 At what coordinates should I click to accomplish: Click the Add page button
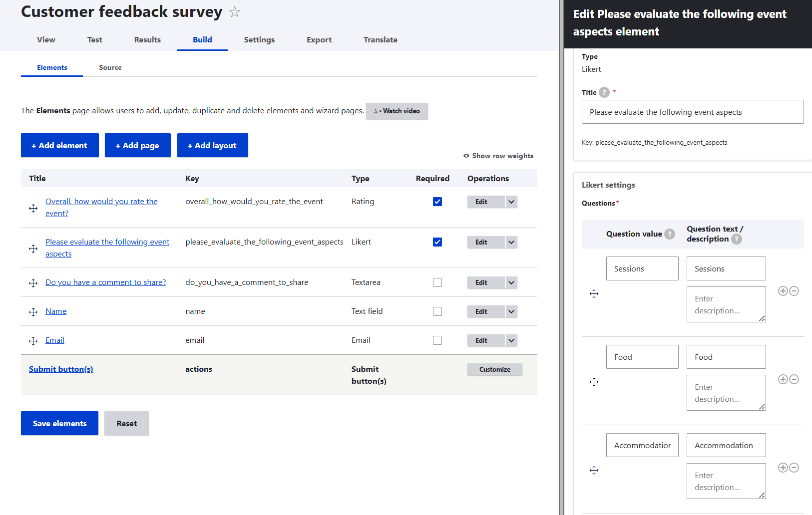point(138,145)
